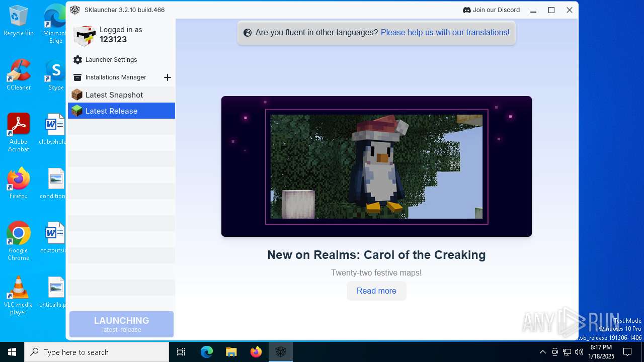This screenshot has height=362, width=644.
Task: Click the Installations Manager box icon
Action: [77, 77]
